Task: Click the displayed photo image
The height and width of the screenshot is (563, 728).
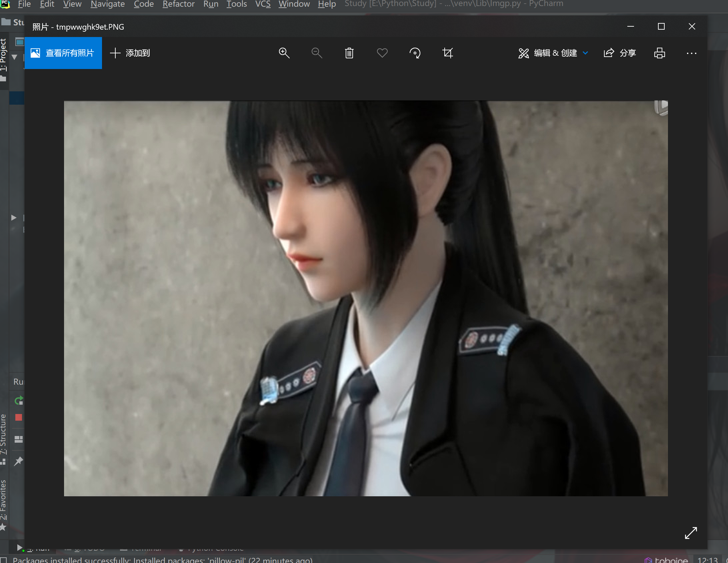Action: (366, 298)
